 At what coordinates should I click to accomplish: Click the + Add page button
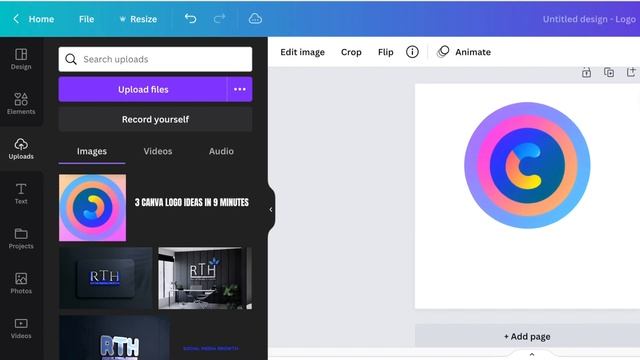click(x=527, y=336)
